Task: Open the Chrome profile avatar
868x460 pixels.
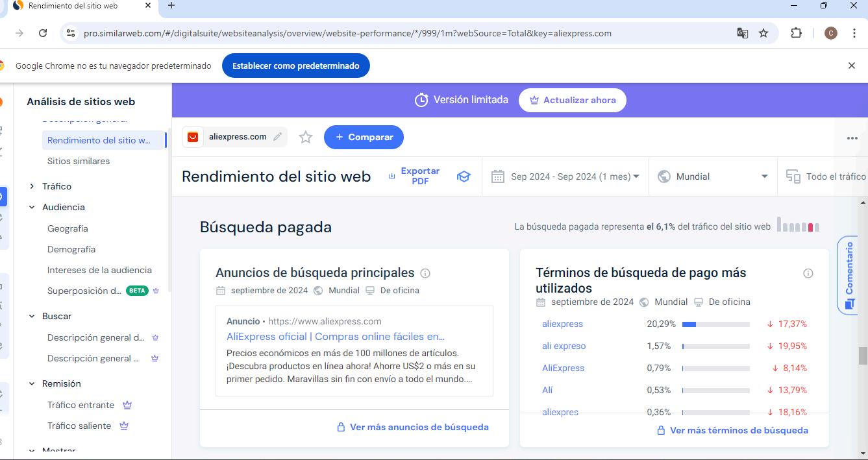Action: point(831,33)
